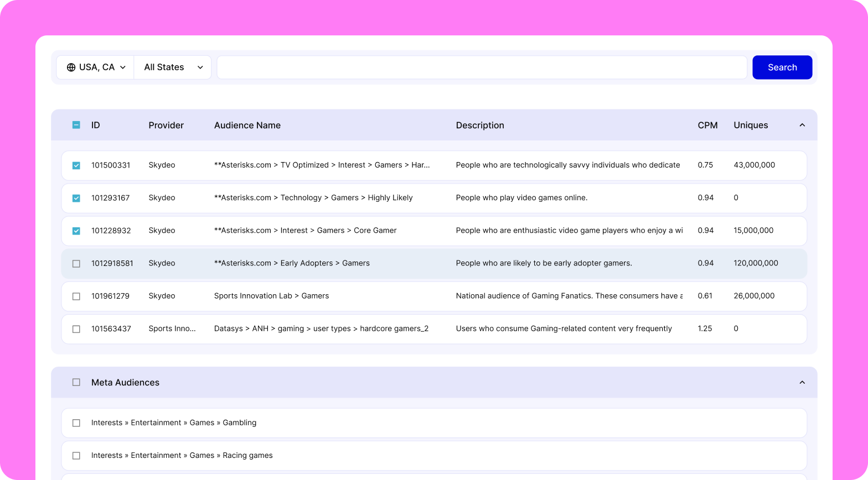868x480 pixels.
Task: Click the globe icon beside USA, CA
Action: (71, 67)
